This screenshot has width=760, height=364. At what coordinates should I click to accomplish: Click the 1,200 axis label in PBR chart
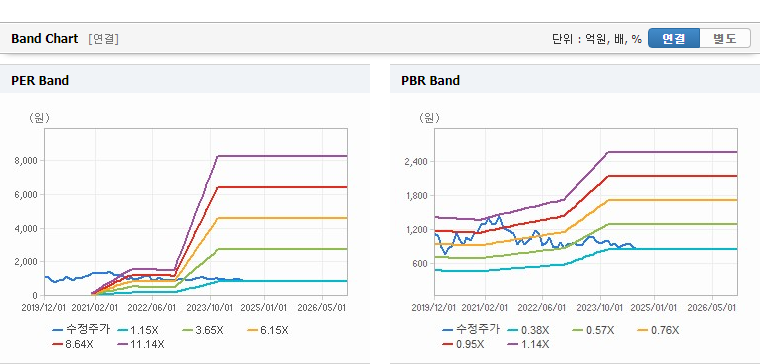click(x=418, y=230)
